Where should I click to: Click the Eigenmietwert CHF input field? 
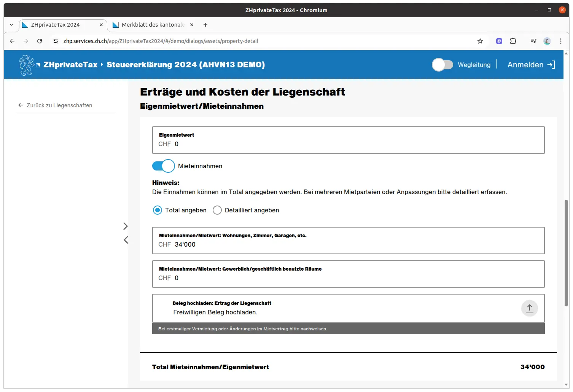click(348, 140)
